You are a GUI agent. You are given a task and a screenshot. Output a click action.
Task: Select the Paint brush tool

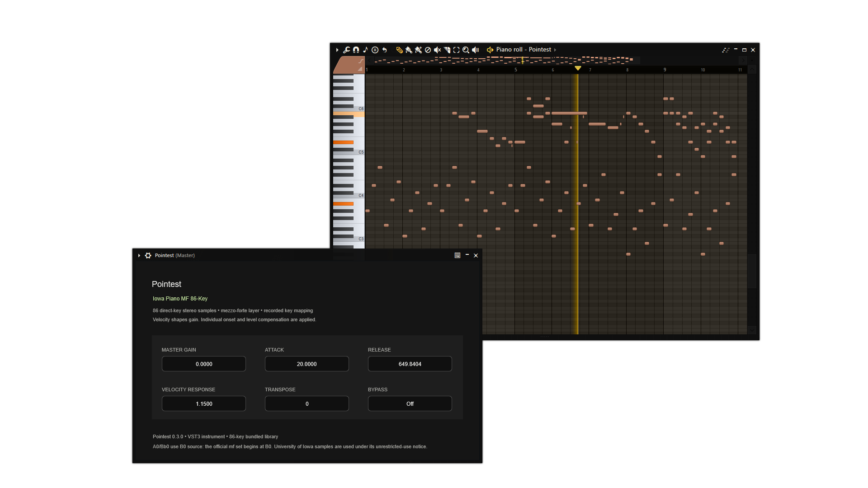pos(409,50)
